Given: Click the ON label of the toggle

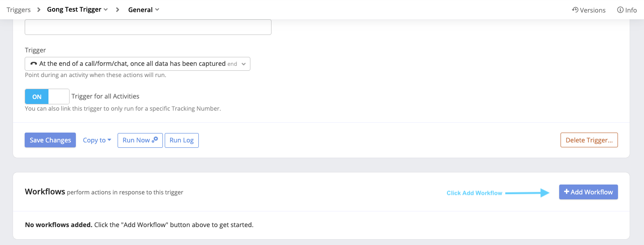Looking at the screenshot, I should (37, 96).
